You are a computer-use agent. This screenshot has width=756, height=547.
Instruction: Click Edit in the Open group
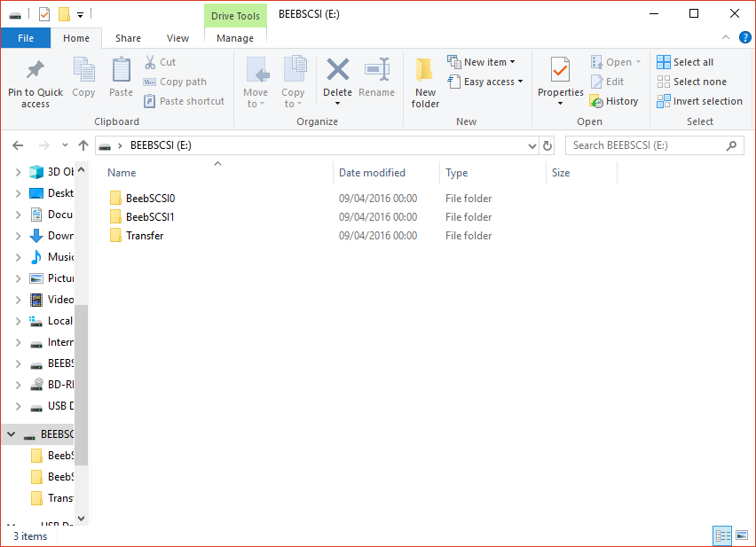607,82
